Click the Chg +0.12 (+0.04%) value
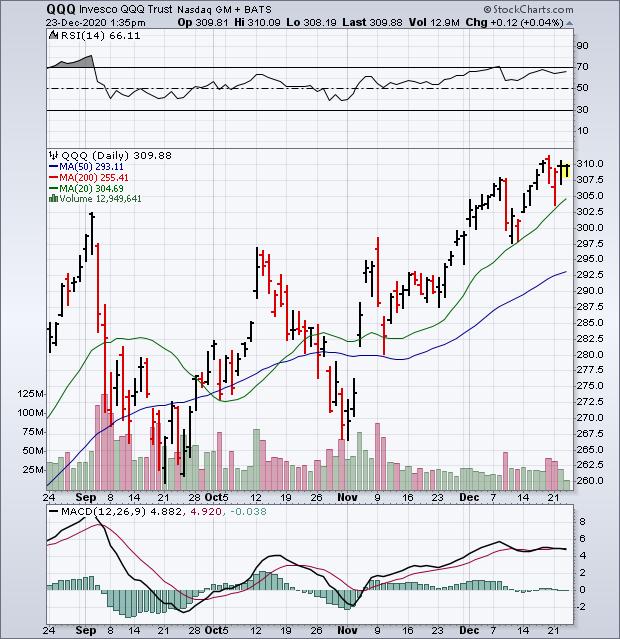 click(x=514, y=22)
